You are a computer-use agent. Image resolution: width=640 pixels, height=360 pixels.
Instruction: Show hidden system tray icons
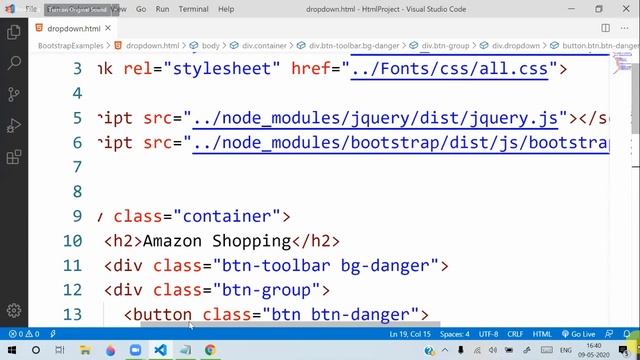click(x=445, y=350)
